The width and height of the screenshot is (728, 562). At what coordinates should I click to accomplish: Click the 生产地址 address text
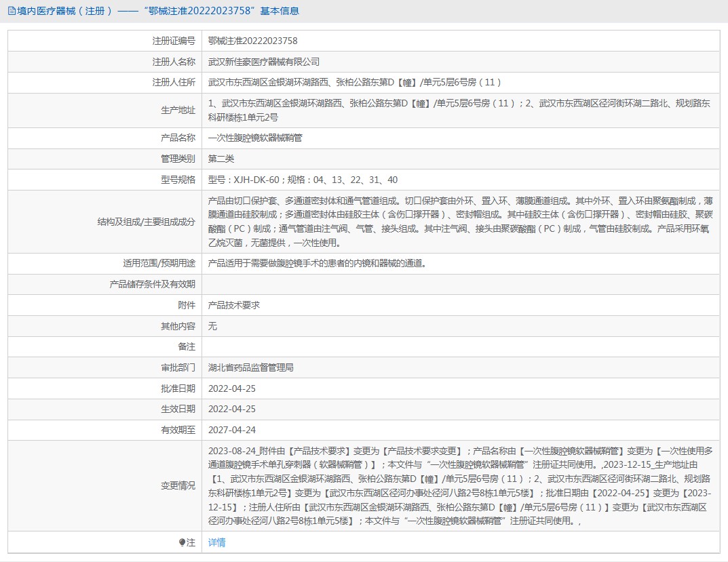pos(459,111)
